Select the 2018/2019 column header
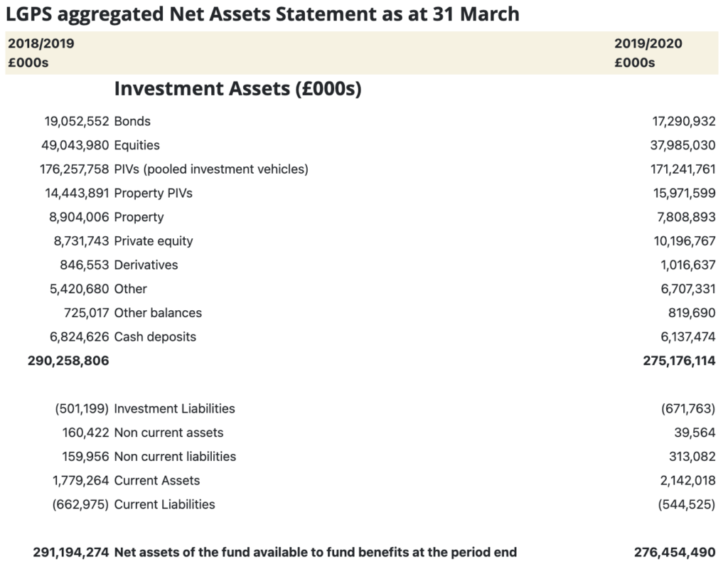This screenshot has width=728, height=562. (41, 43)
